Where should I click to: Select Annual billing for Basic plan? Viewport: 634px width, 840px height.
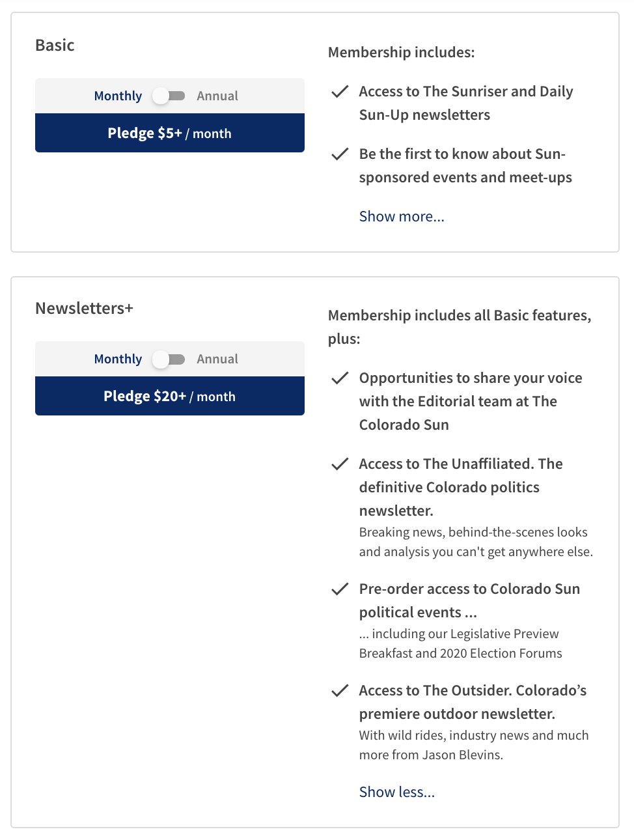coord(217,96)
